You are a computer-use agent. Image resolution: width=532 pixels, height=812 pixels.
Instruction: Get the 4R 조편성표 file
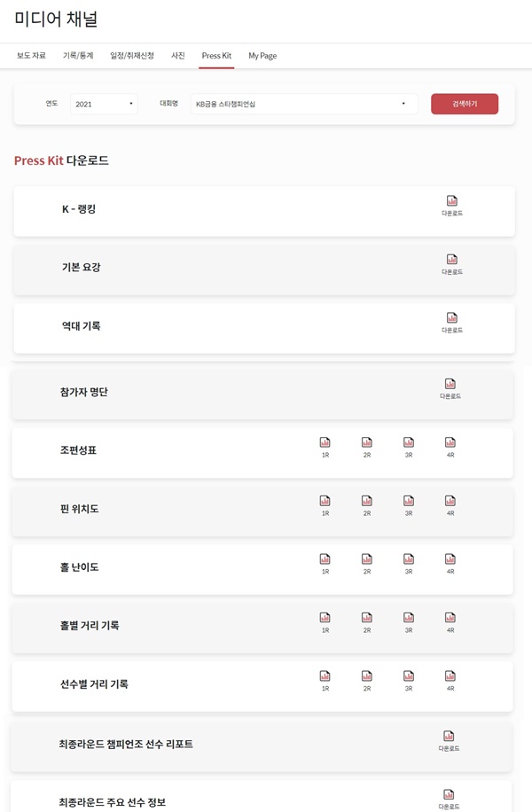click(450, 447)
